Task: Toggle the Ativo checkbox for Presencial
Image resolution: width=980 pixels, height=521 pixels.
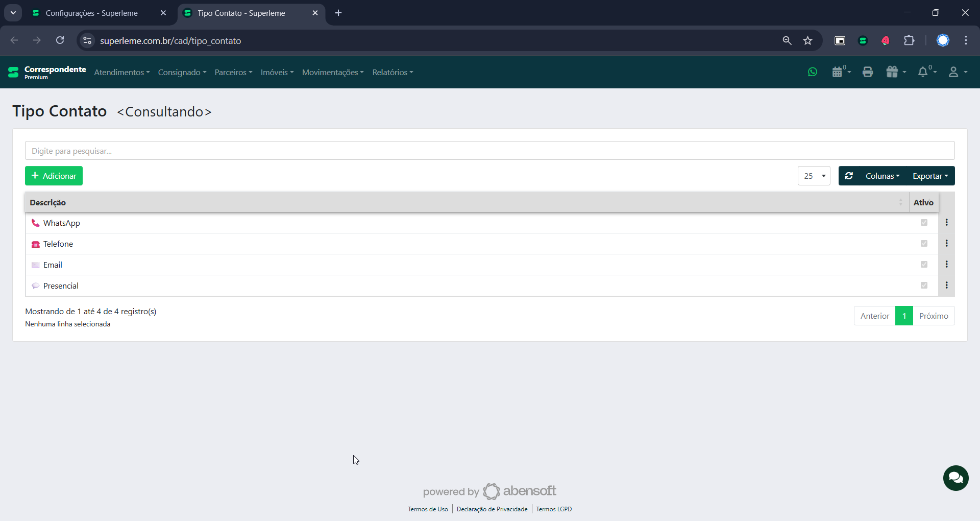Action: click(x=924, y=286)
